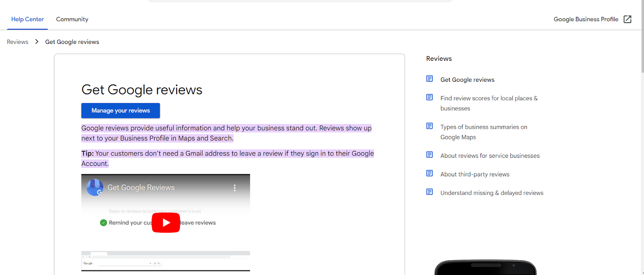Click the Reviews sidebar heading

point(439,59)
